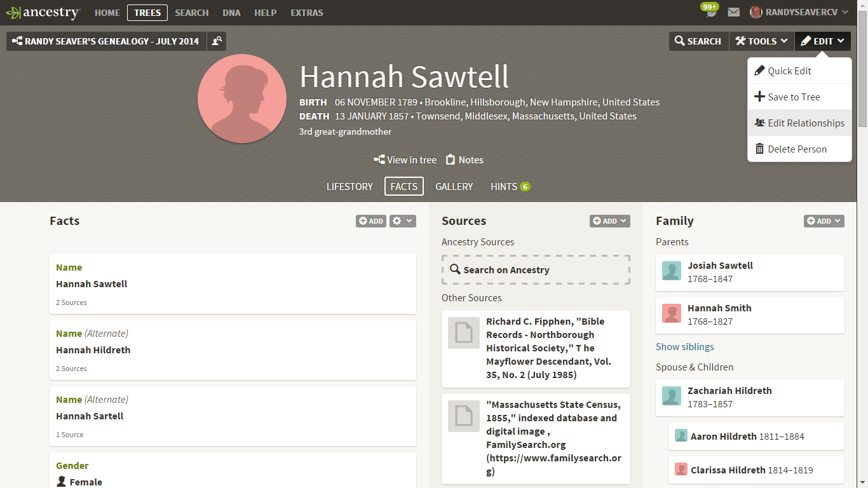Open the Family Add dropdown
This screenshot has width=868, height=488.
(x=824, y=221)
